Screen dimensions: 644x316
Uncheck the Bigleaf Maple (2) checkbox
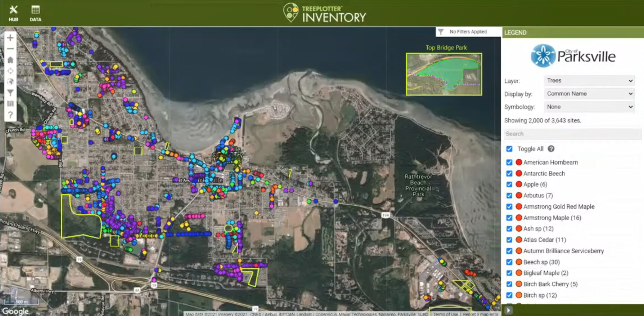509,273
